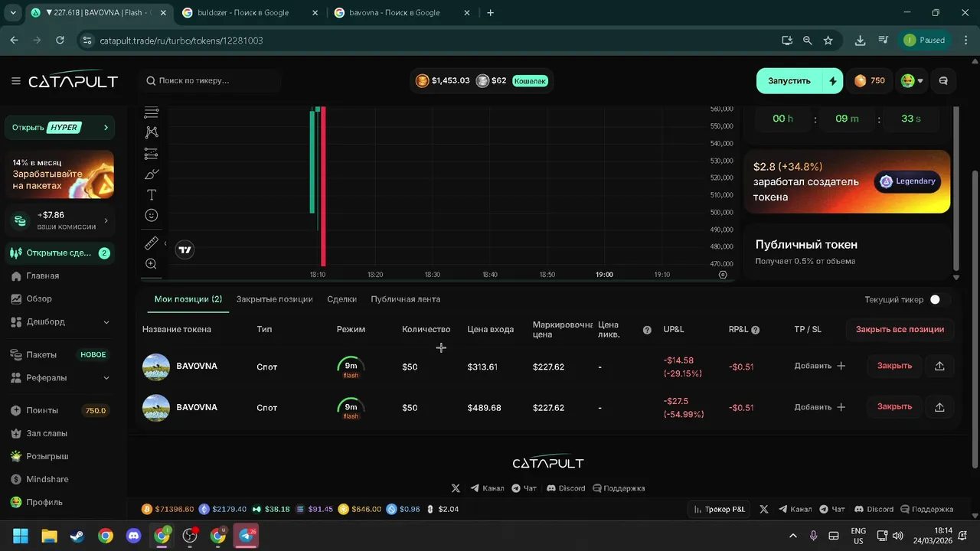This screenshot has height=551, width=980.
Task: Click the help icon beside RP&L header
Action: [756, 330]
